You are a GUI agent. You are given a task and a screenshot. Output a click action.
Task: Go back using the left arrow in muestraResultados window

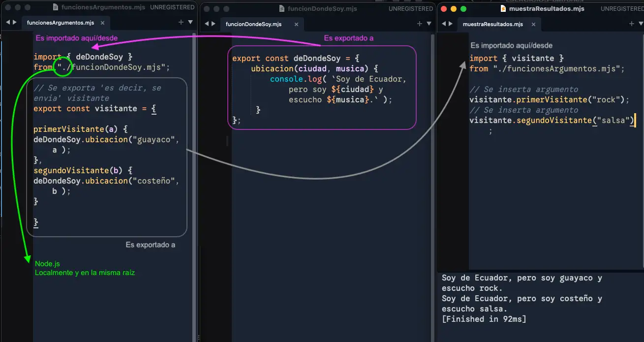click(x=443, y=24)
